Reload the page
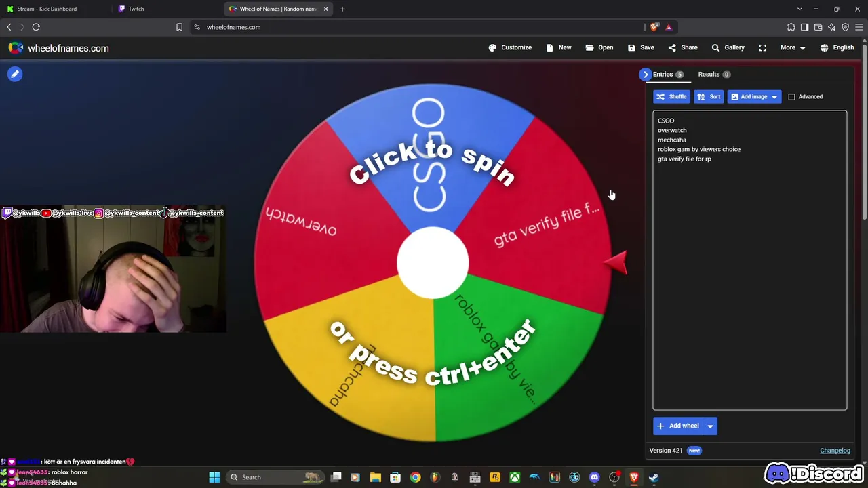 tap(36, 27)
